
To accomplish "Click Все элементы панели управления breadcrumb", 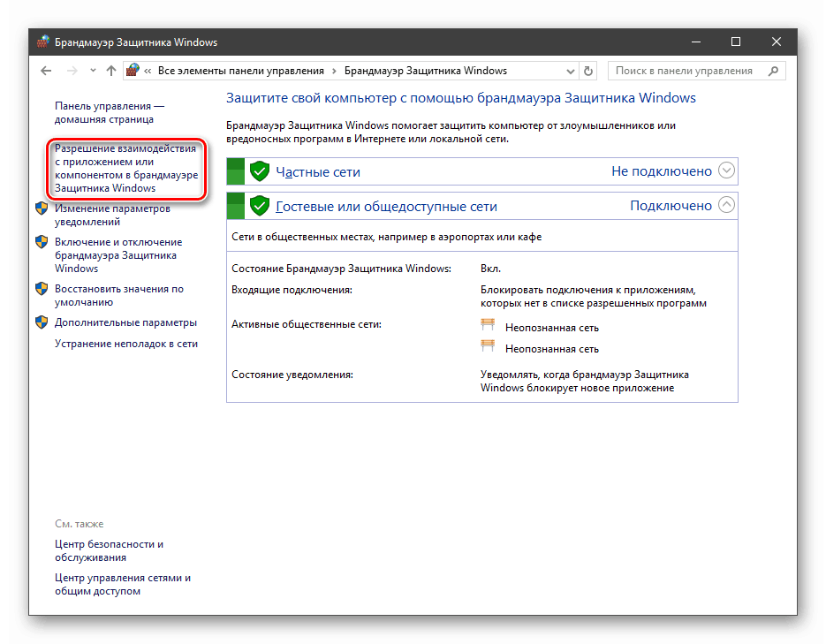I will click(240, 71).
